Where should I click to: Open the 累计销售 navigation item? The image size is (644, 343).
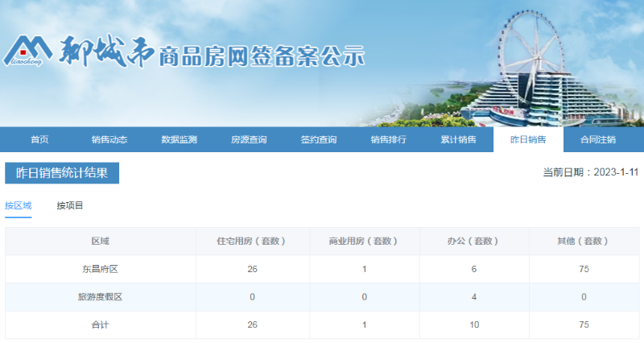458,139
